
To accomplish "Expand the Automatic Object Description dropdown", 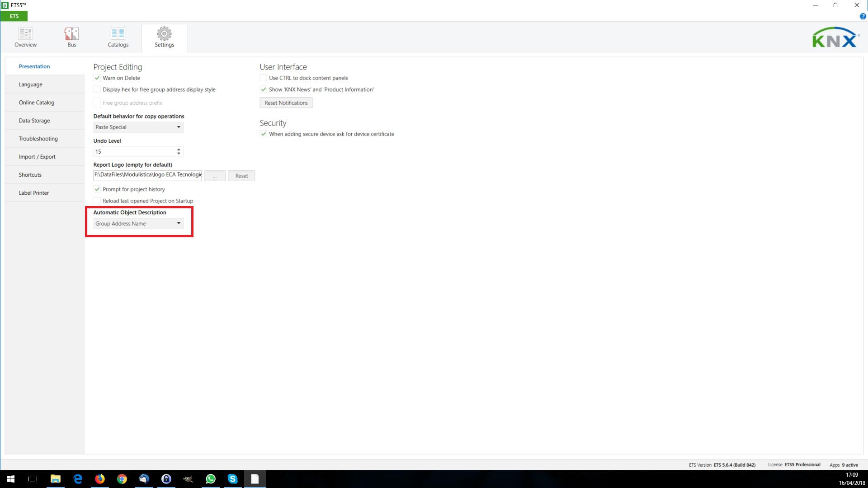I will (x=138, y=224).
